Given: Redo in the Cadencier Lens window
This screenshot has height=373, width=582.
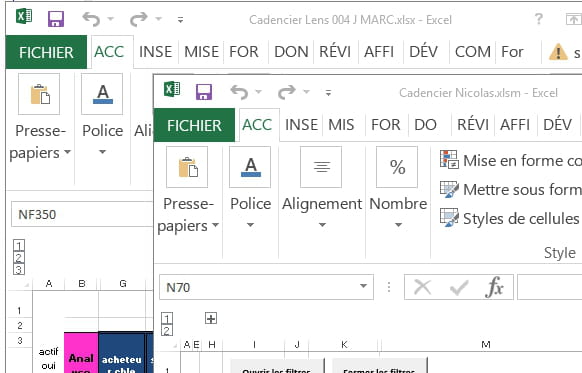Looking at the screenshot, I should tap(139, 19).
